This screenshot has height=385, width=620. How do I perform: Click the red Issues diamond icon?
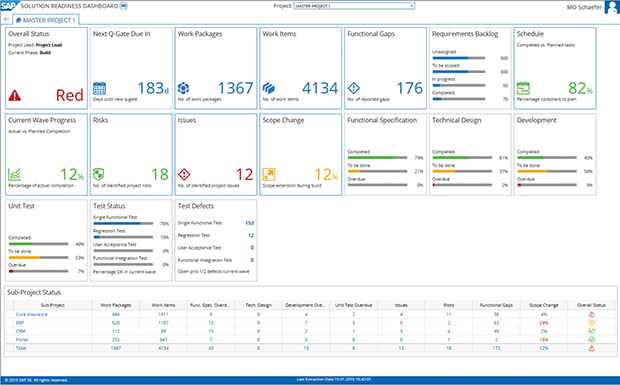pyautogui.click(x=184, y=174)
